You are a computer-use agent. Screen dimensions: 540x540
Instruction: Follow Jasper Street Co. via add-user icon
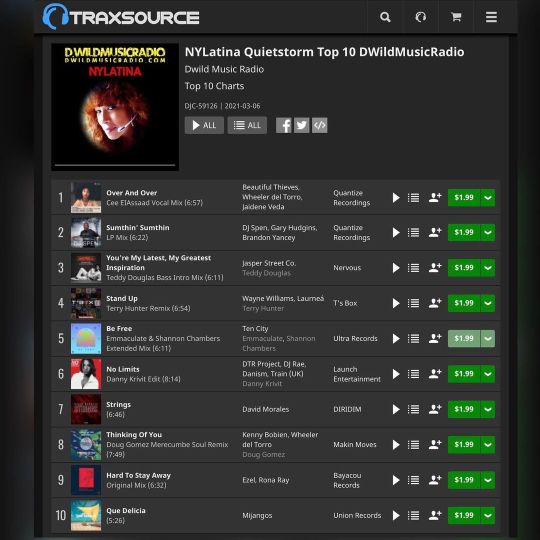435,268
